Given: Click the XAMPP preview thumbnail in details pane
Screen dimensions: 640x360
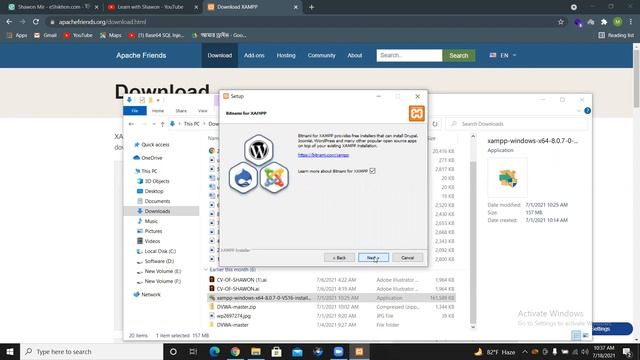Looking at the screenshot, I should [x=508, y=178].
